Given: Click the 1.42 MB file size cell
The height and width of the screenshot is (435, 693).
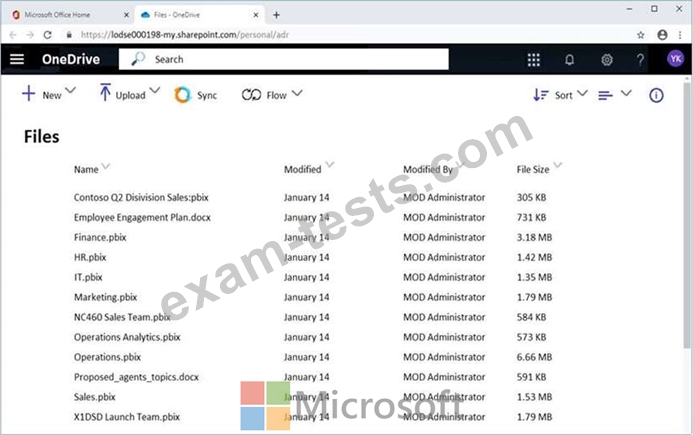Looking at the screenshot, I should [x=534, y=257].
